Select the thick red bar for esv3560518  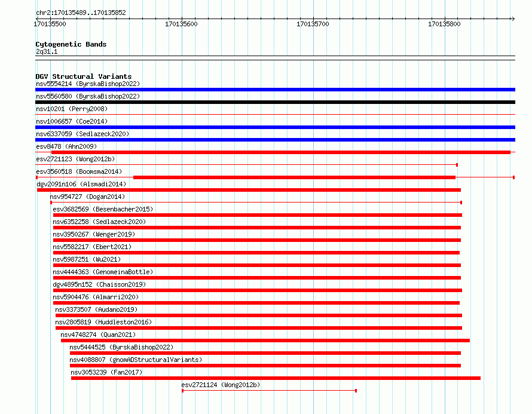(x=294, y=177)
